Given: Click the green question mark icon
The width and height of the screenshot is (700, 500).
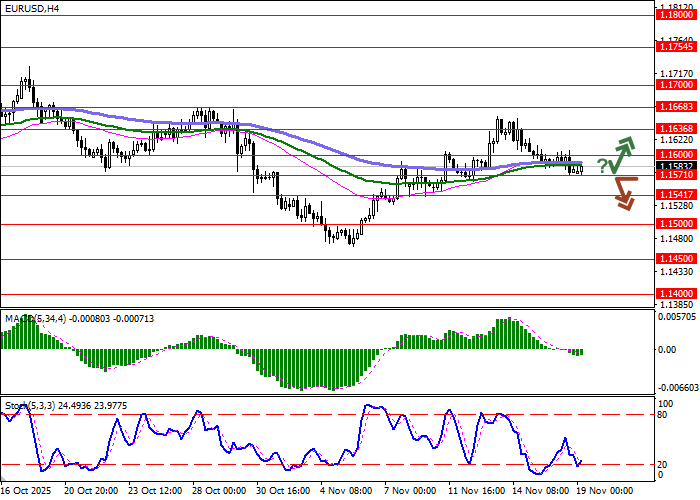Looking at the screenshot, I should point(603,165).
